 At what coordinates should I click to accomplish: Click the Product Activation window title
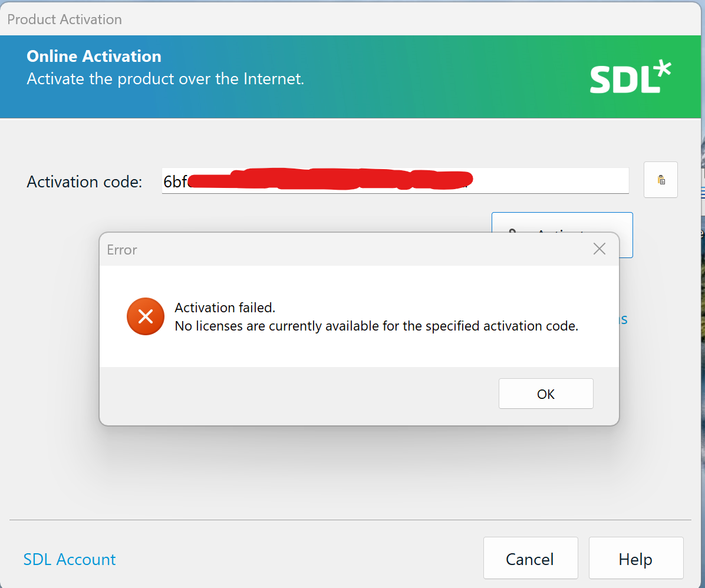[x=64, y=19]
